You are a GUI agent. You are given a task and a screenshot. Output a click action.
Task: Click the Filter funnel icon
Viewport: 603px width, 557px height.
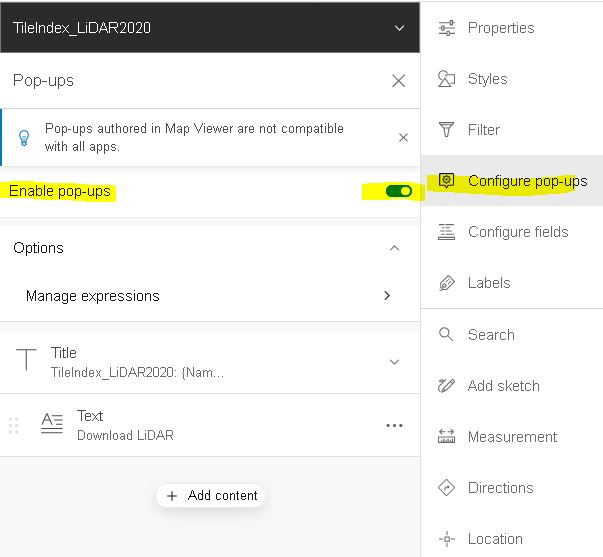click(x=447, y=130)
